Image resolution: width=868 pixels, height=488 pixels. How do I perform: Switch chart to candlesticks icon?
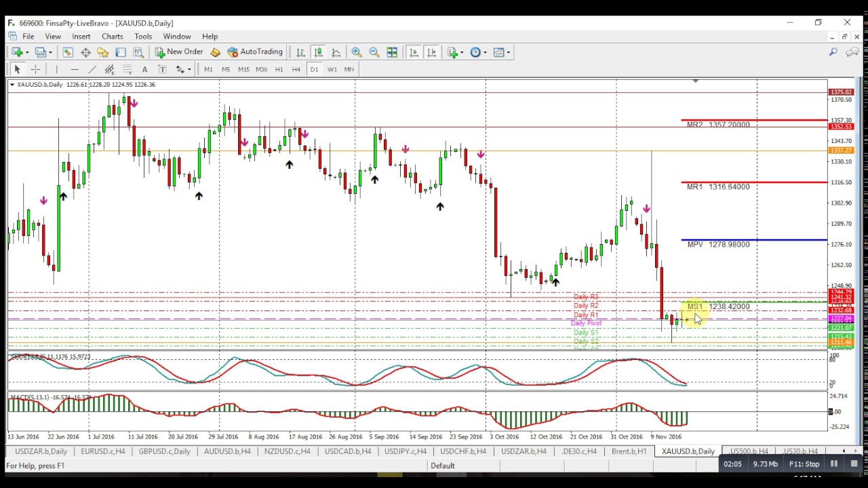click(318, 52)
